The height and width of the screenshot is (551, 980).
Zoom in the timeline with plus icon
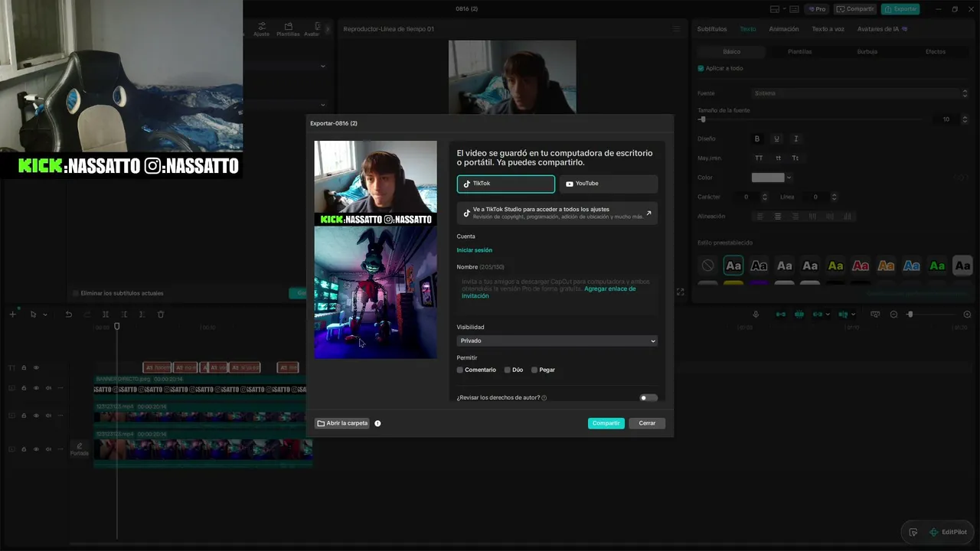[x=967, y=315]
